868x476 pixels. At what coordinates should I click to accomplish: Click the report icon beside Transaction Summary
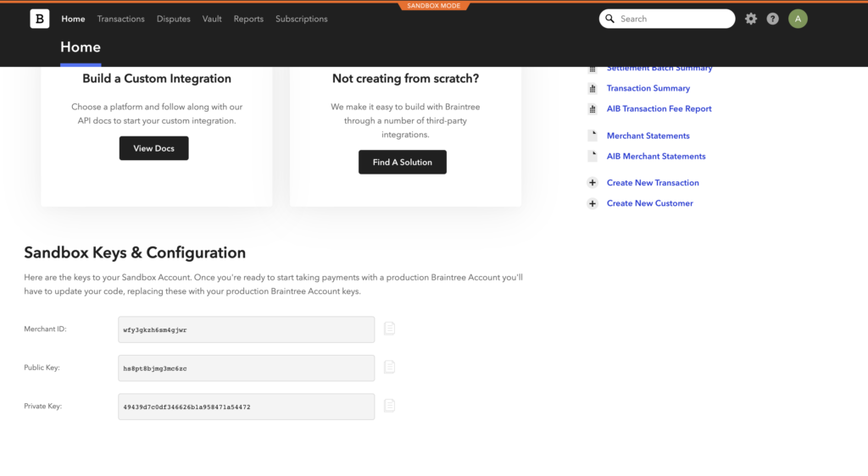tap(593, 88)
